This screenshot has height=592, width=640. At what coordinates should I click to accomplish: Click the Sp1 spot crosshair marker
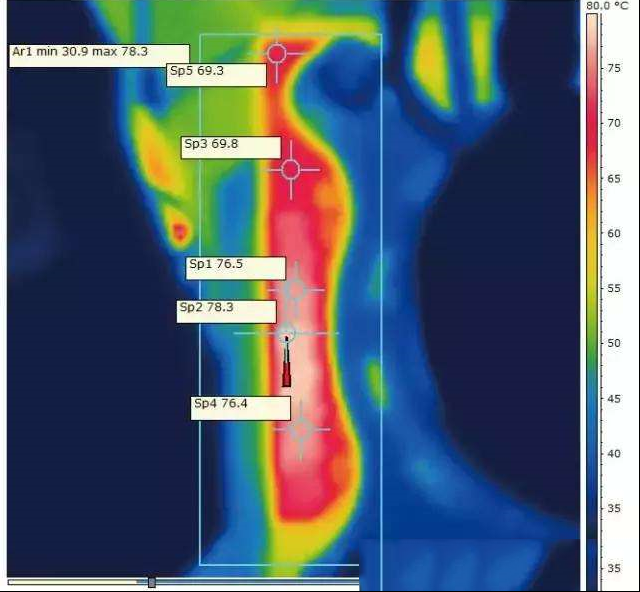[296, 290]
